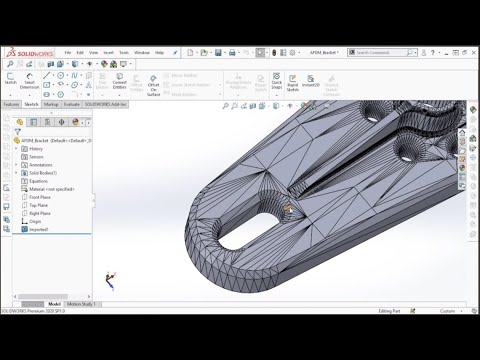Open the Window menu

[142, 53]
